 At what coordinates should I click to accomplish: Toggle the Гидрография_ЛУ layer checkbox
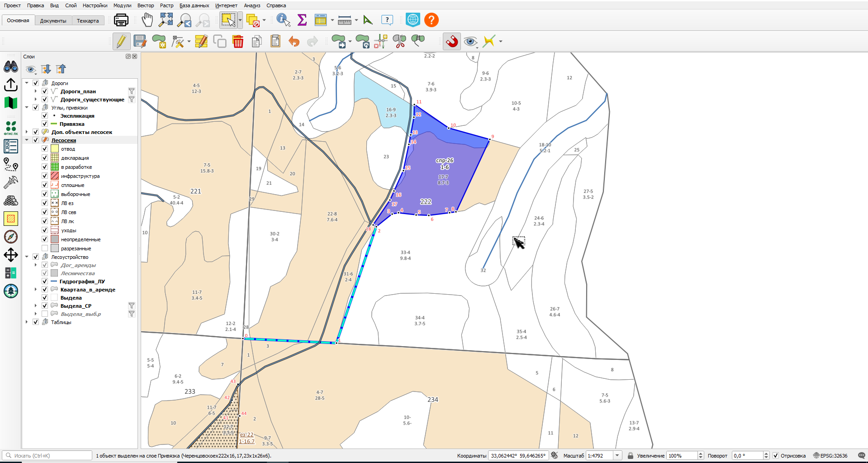click(x=45, y=282)
